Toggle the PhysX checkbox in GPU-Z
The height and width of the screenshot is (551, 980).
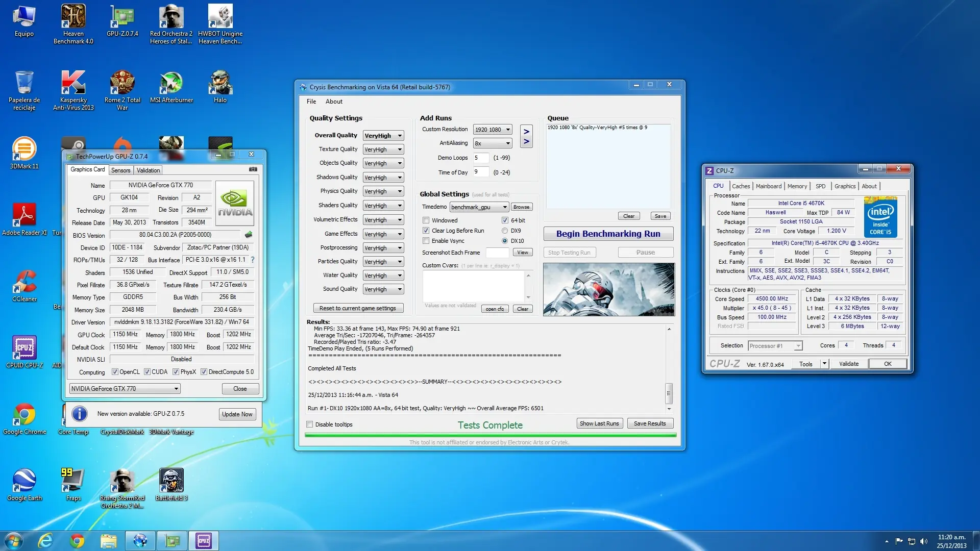point(176,372)
